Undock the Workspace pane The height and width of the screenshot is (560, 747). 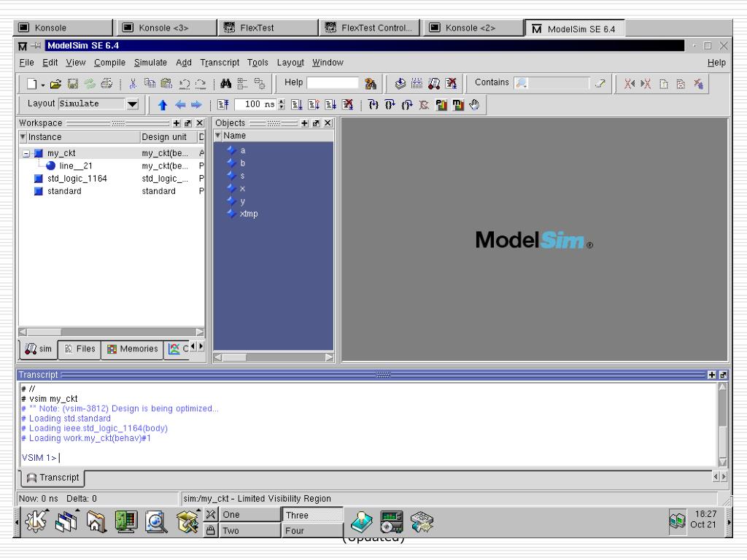click(x=188, y=123)
